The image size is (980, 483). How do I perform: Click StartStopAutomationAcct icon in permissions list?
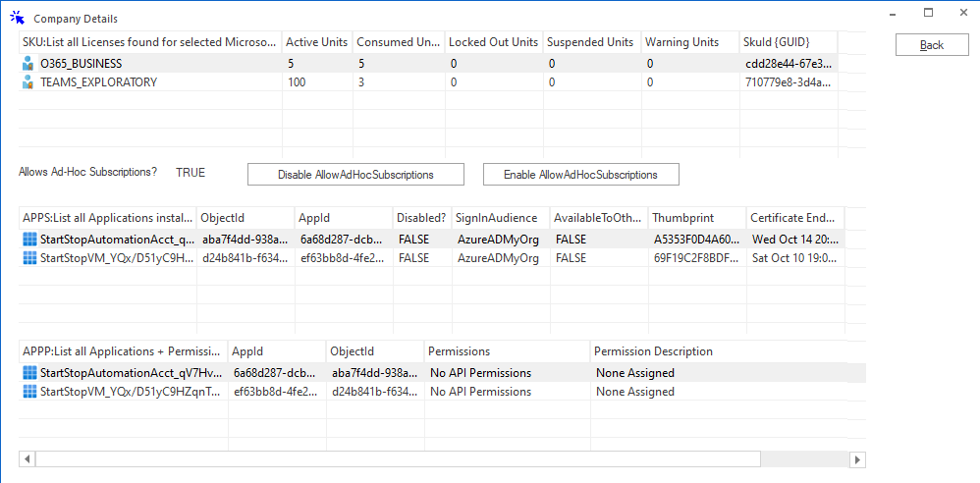(x=28, y=373)
